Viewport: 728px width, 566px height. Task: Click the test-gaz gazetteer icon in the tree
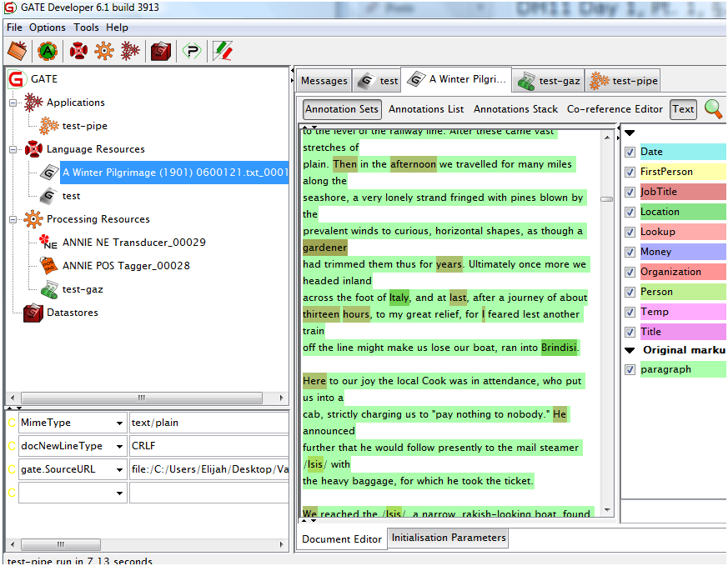49,289
